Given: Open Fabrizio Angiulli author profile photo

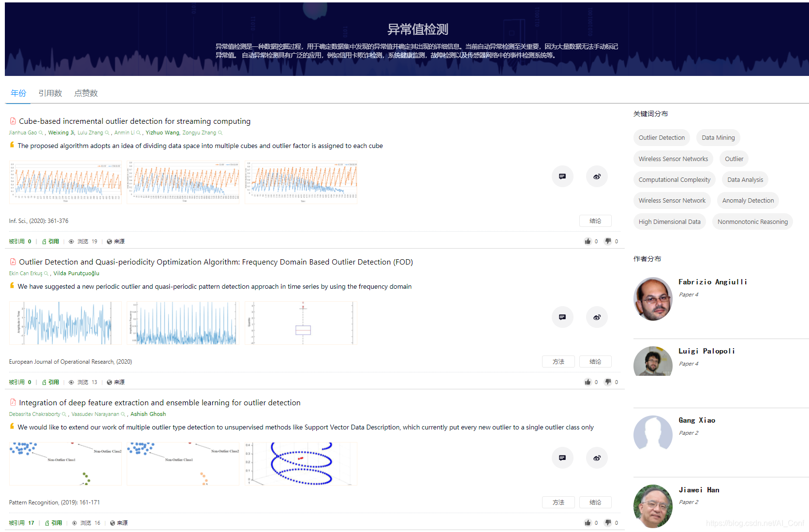Looking at the screenshot, I should point(653,299).
